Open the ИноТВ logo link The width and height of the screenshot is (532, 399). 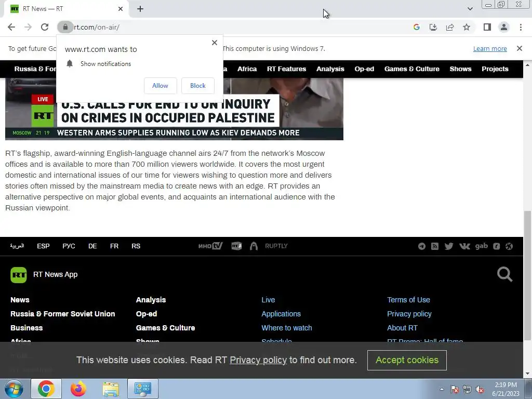[x=210, y=246]
